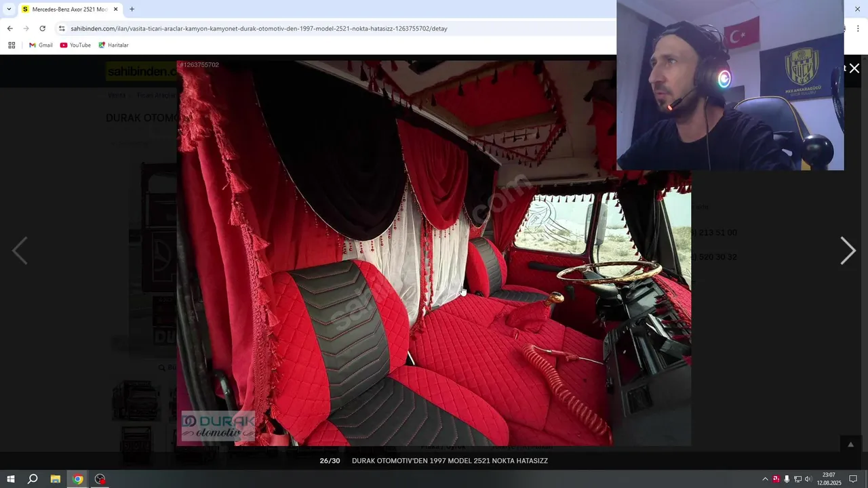Close the photo gallery overlay
The image size is (868, 488).
tap(854, 68)
